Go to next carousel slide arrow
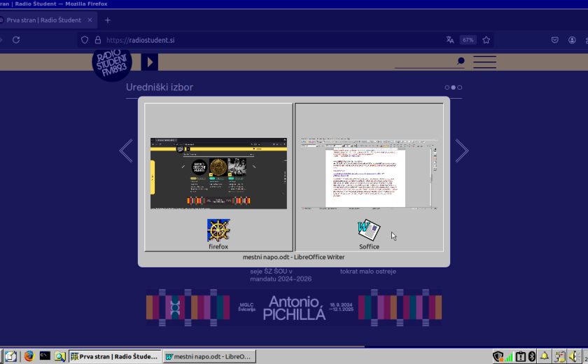The width and height of the screenshot is (588, 364). (462, 150)
